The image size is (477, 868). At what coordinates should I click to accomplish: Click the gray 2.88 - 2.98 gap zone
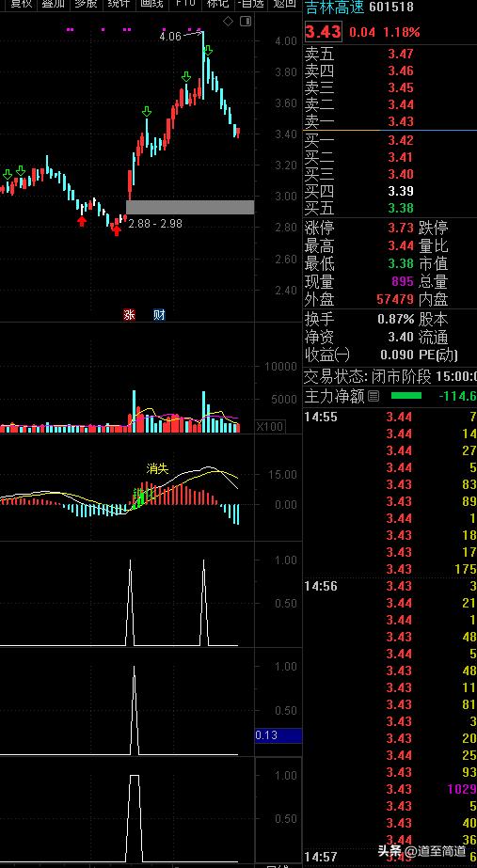pos(190,207)
